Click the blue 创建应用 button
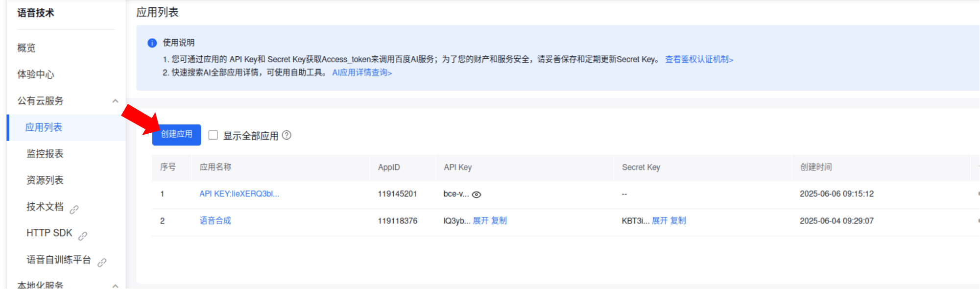 click(x=176, y=135)
